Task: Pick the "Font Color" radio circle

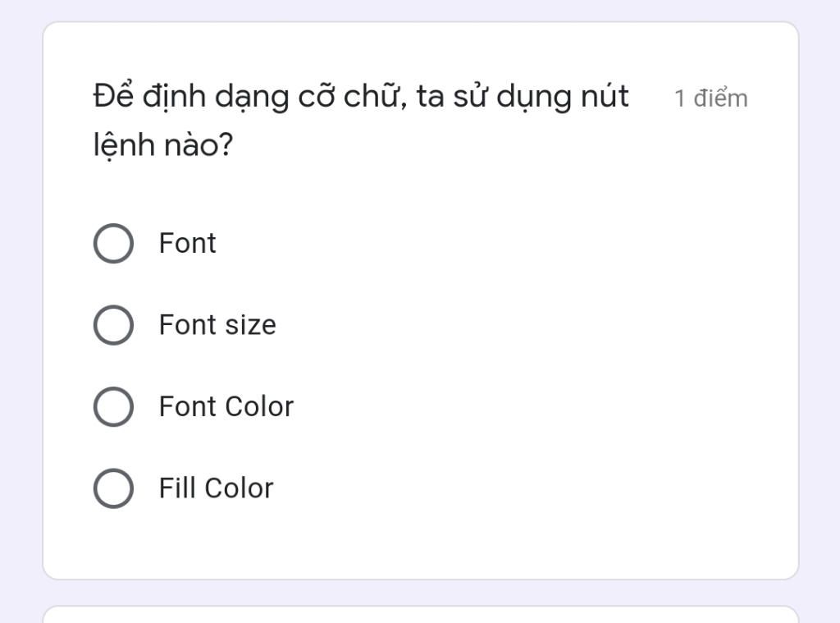Action: (113, 407)
